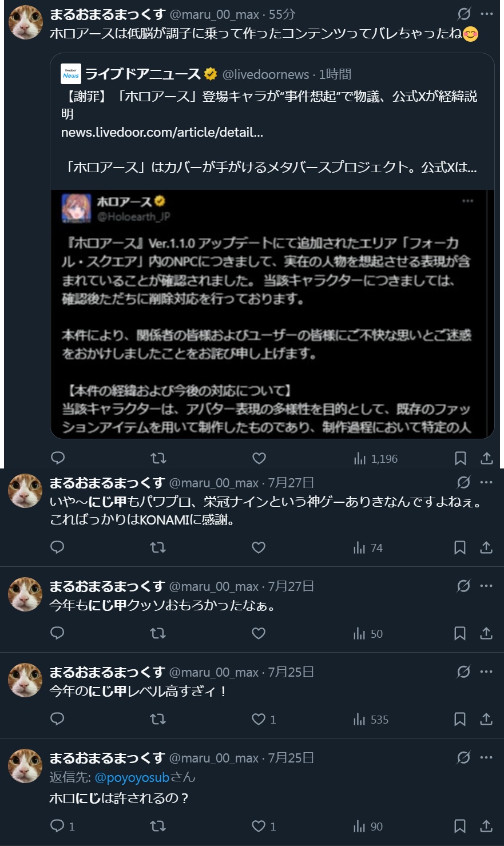504x846 pixels.
Task: Repost the tweet with 50 views
Action: point(158,633)
